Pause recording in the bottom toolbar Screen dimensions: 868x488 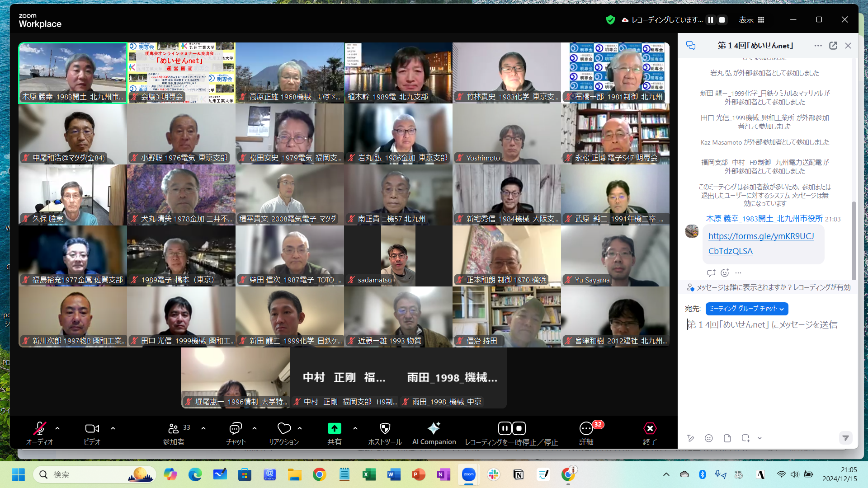(x=505, y=428)
